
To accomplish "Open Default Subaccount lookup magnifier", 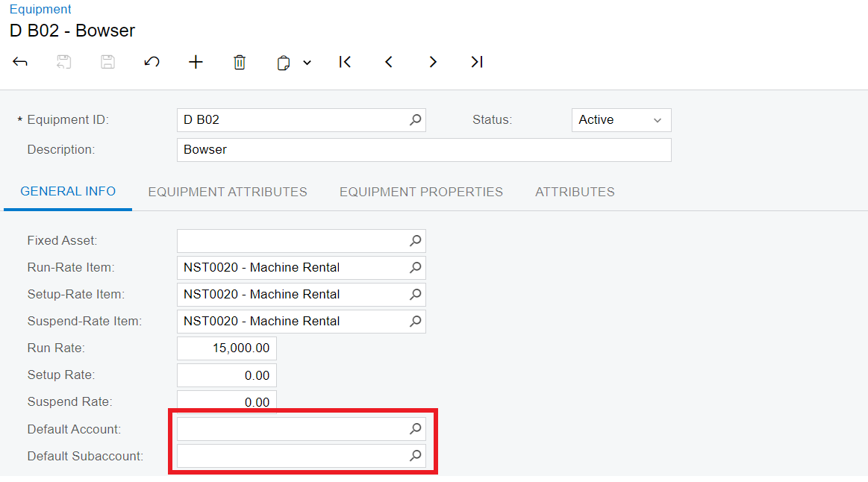I will tap(415, 455).
